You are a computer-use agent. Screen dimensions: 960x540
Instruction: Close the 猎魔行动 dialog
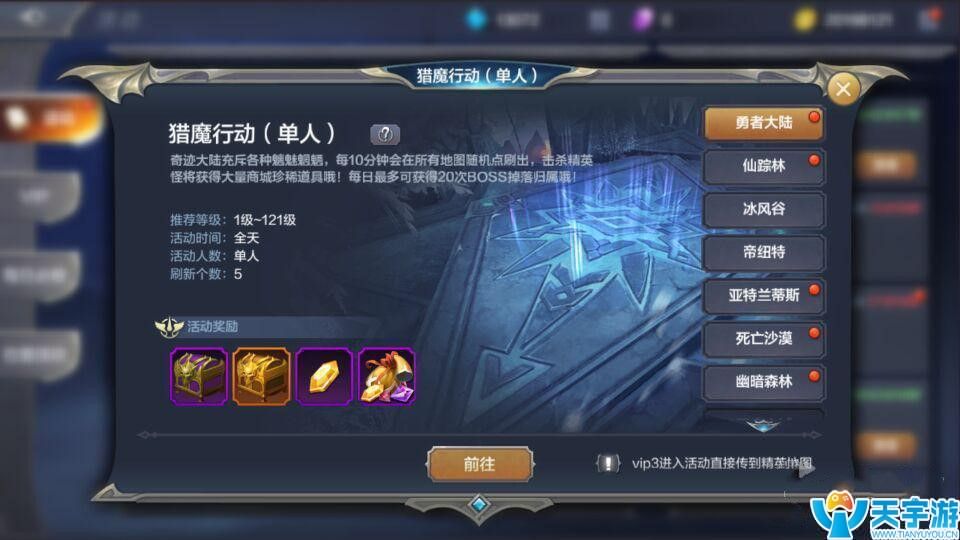click(843, 89)
